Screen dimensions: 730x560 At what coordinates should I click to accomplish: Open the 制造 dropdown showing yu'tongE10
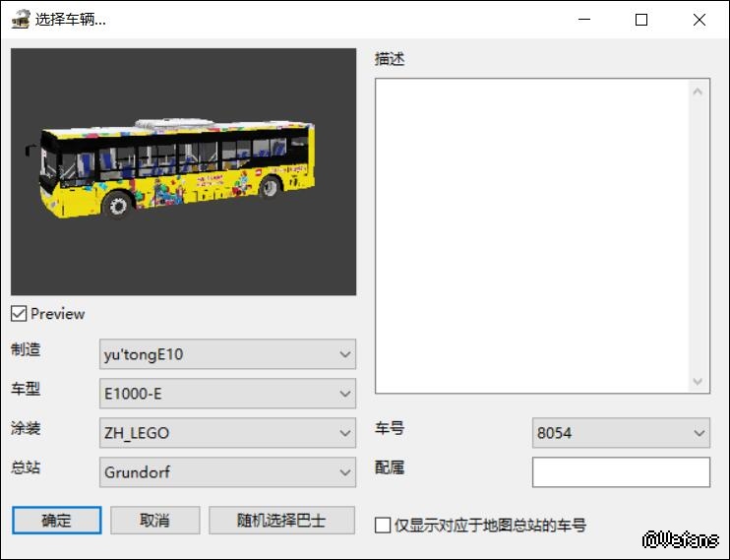click(x=227, y=354)
